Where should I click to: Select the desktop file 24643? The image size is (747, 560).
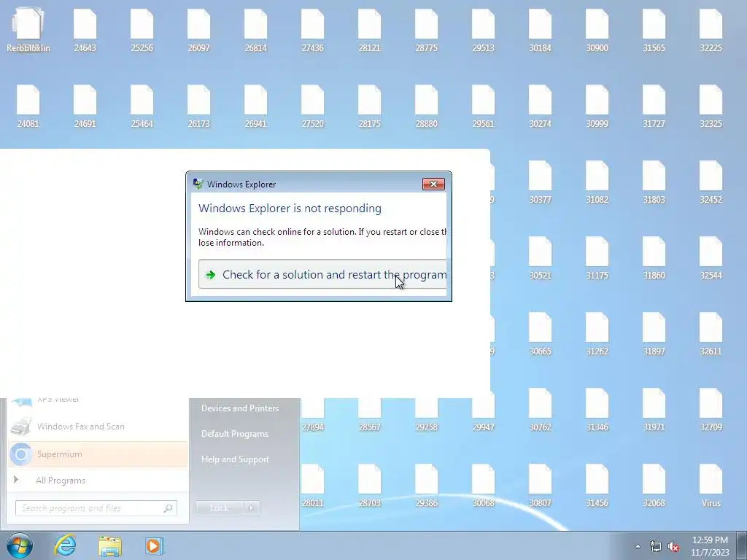(85, 31)
